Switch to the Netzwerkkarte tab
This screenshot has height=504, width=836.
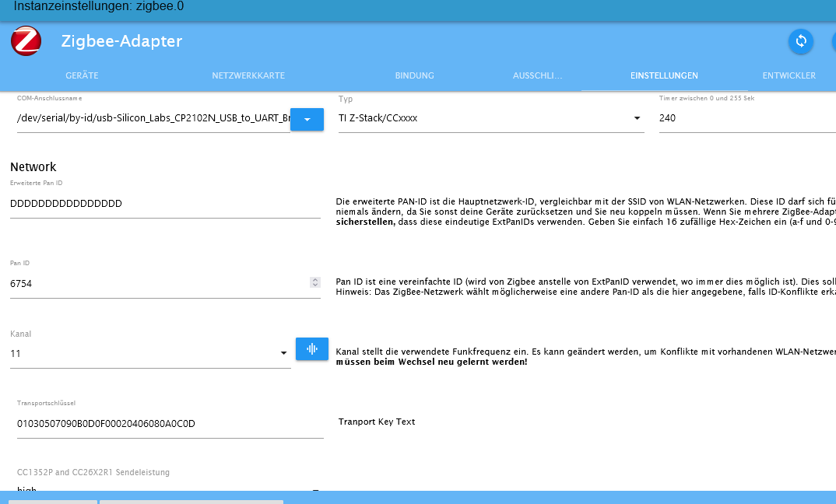click(248, 75)
